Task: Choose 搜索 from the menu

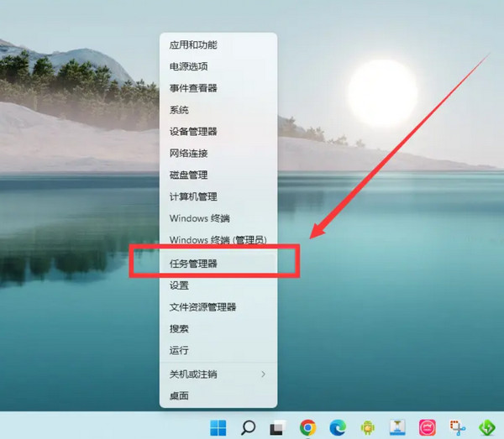Action: tap(218, 328)
